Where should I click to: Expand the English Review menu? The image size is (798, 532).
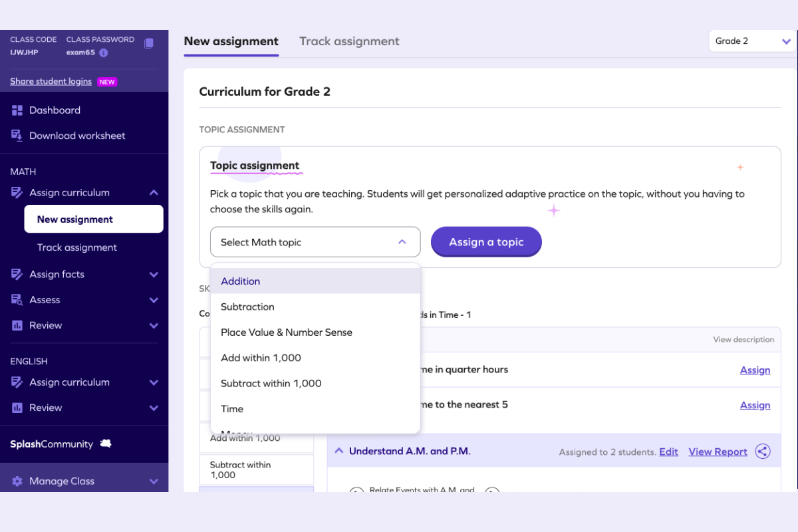(154, 408)
